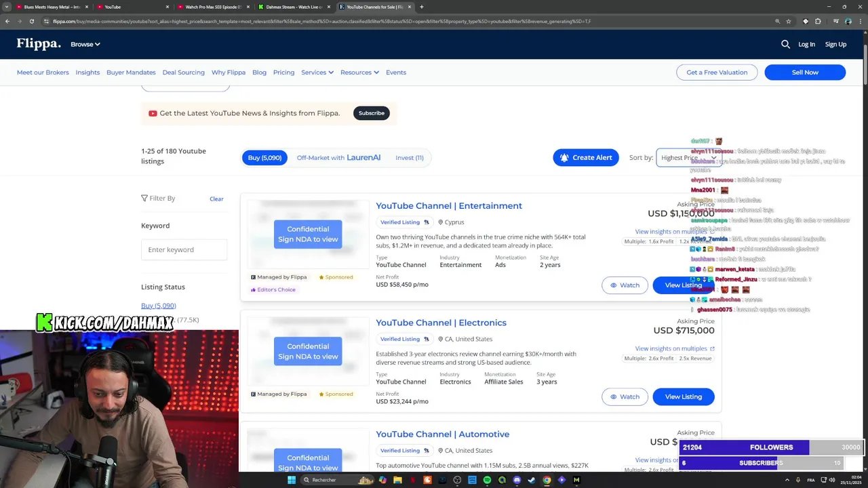868x488 pixels.
Task: Open Spotify from the taskbar
Action: (x=487, y=480)
